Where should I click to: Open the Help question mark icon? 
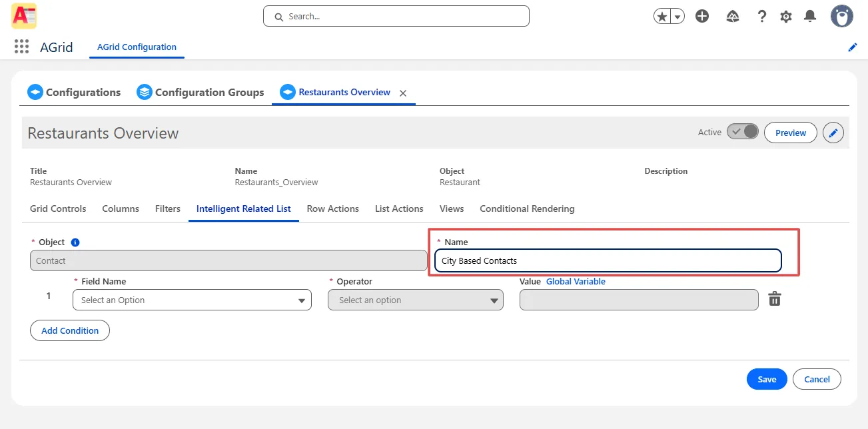point(762,17)
